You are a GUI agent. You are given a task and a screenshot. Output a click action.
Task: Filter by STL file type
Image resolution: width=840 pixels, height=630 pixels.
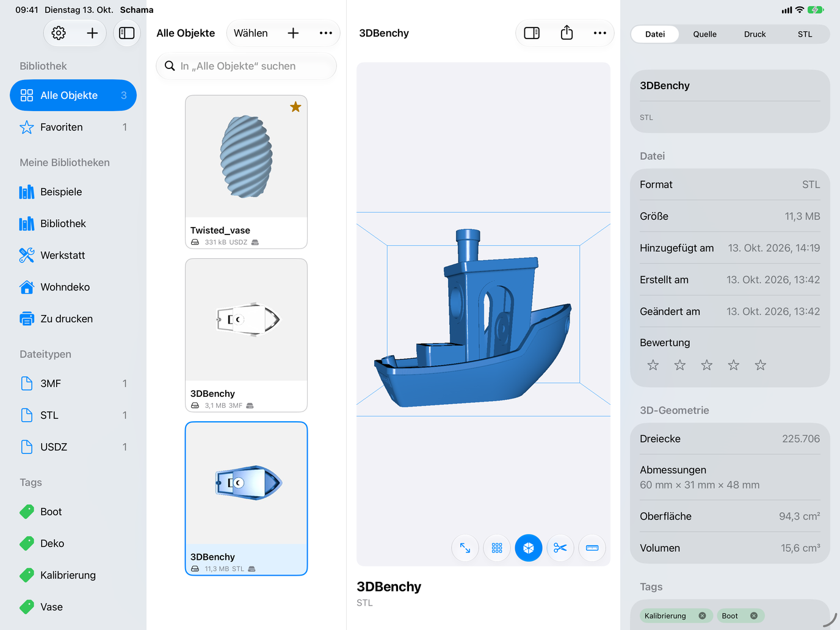(x=73, y=415)
